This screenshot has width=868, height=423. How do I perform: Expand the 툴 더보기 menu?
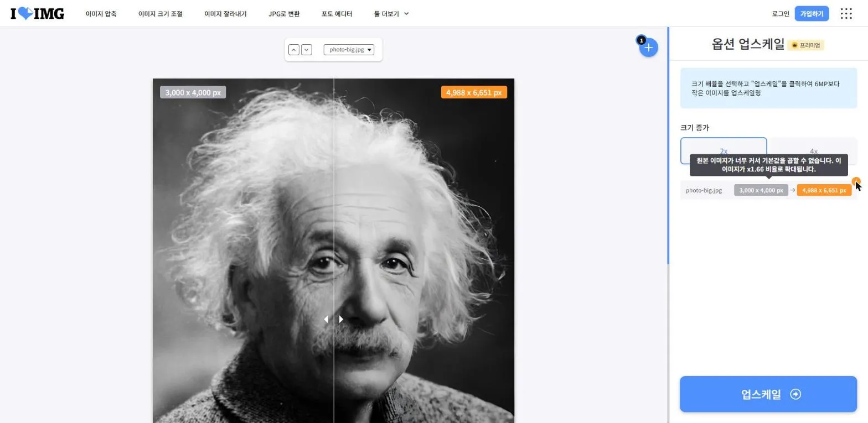click(391, 14)
